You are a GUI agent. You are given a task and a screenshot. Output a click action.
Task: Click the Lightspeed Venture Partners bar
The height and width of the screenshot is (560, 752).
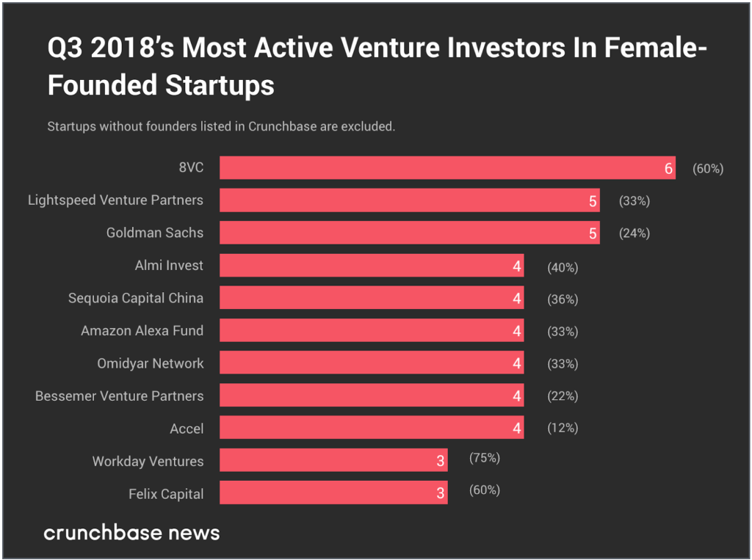409,200
